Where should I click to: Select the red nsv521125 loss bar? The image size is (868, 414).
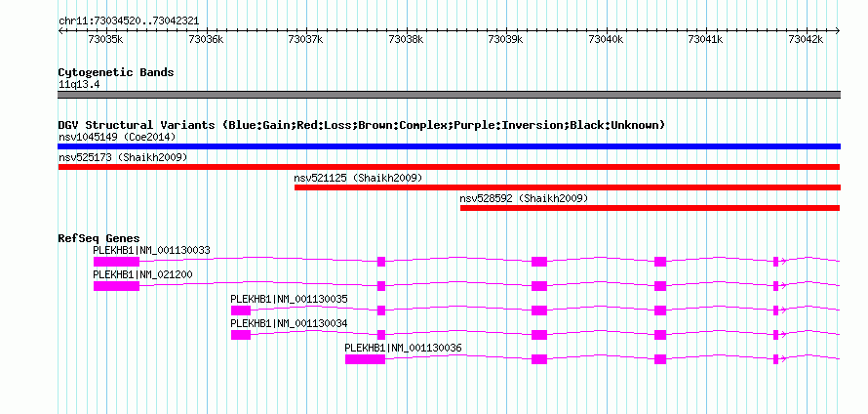pyautogui.click(x=568, y=187)
